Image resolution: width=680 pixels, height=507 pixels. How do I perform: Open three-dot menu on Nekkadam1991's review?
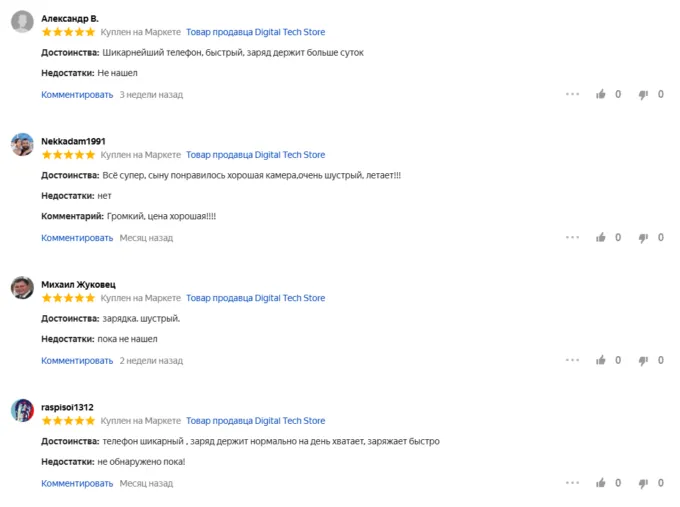tap(572, 238)
